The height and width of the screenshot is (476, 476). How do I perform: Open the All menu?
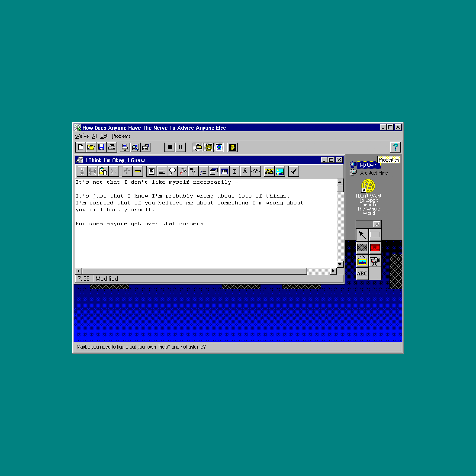(x=94, y=136)
